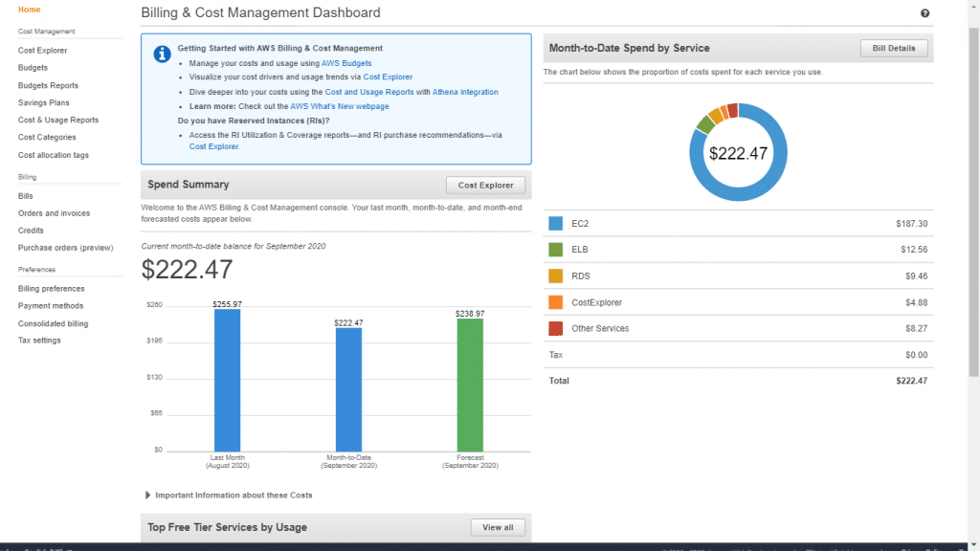The height and width of the screenshot is (551, 980).
Task: Open Cost Explorer in the sidebar
Action: tap(42, 50)
